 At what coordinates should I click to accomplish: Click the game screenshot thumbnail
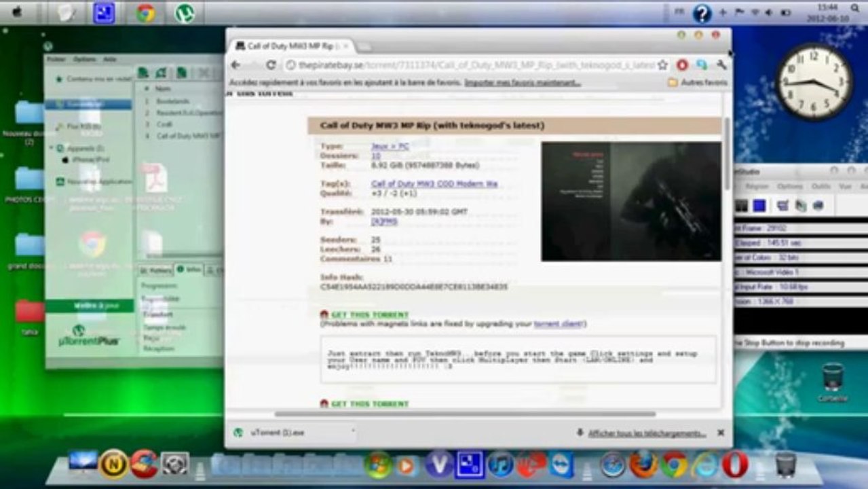pos(631,201)
